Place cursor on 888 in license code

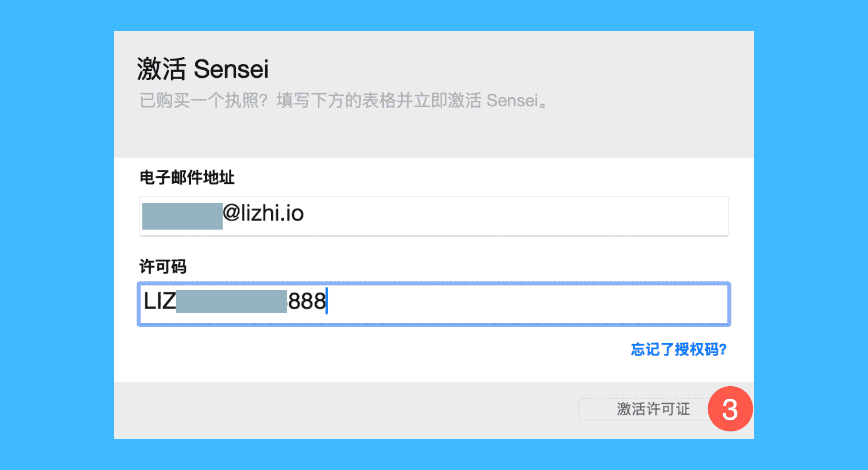pyautogui.click(x=306, y=301)
